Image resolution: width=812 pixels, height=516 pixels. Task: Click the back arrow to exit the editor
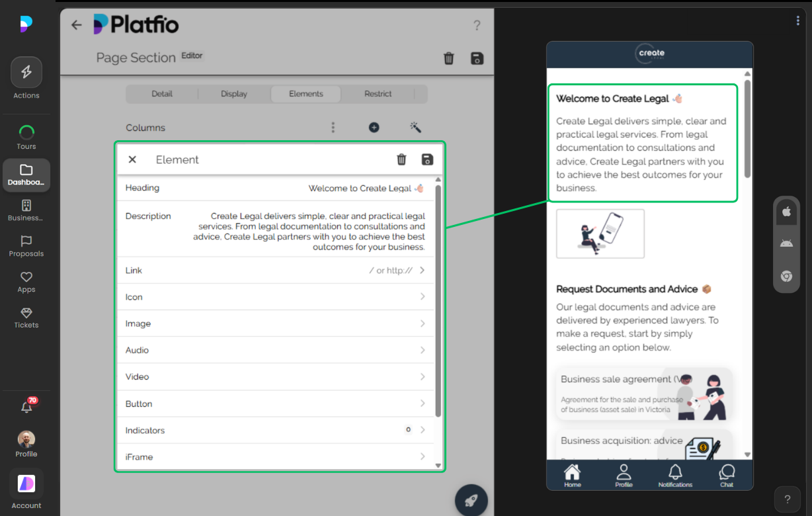pyautogui.click(x=76, y=24)
